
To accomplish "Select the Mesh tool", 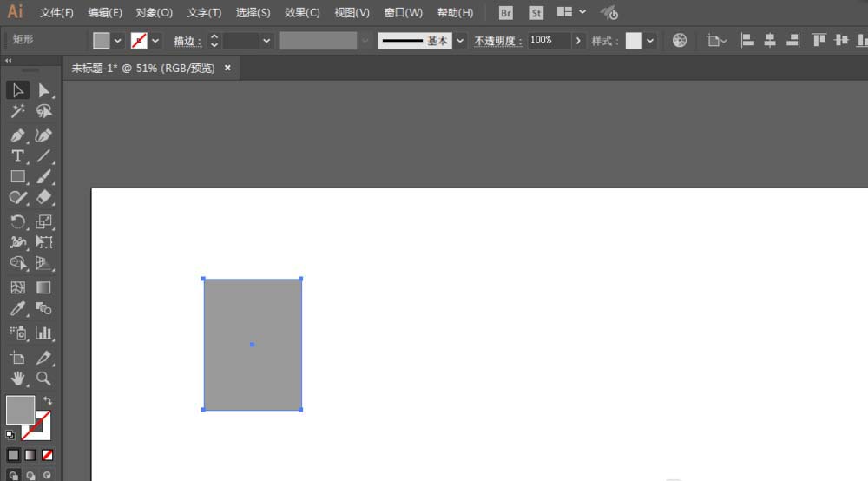I will pyautogui.click(x=17, y=287).
